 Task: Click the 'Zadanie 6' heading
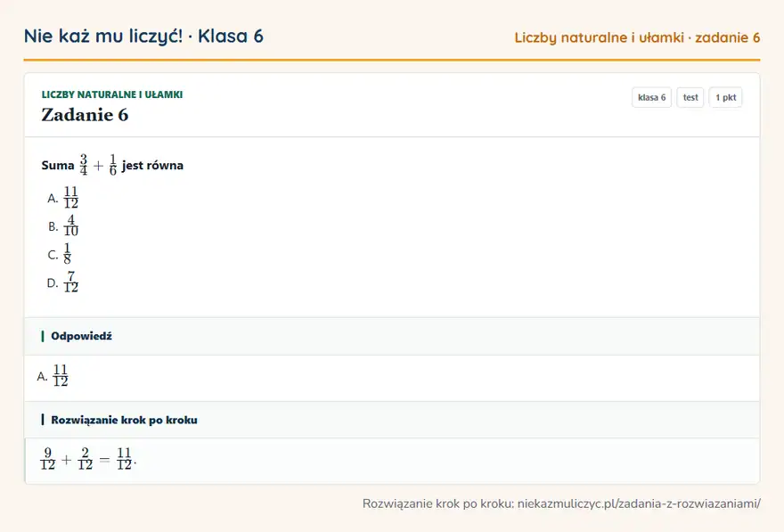pos(85,115)
